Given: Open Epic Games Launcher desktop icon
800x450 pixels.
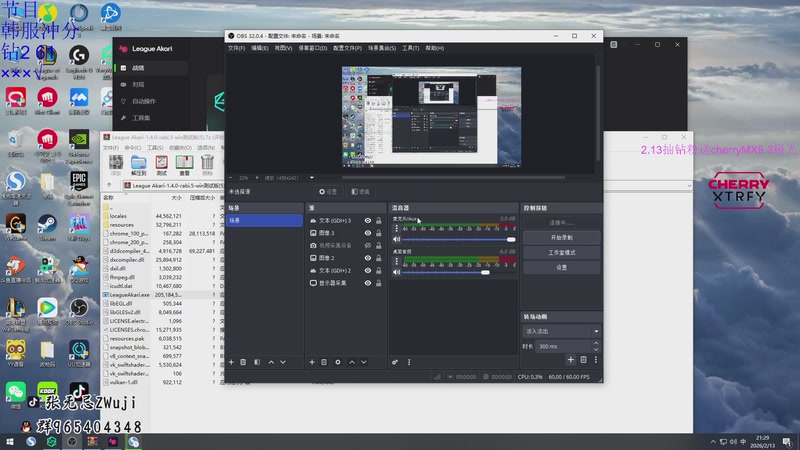Looking at the screenshot, I should click(x=79, y=188).
